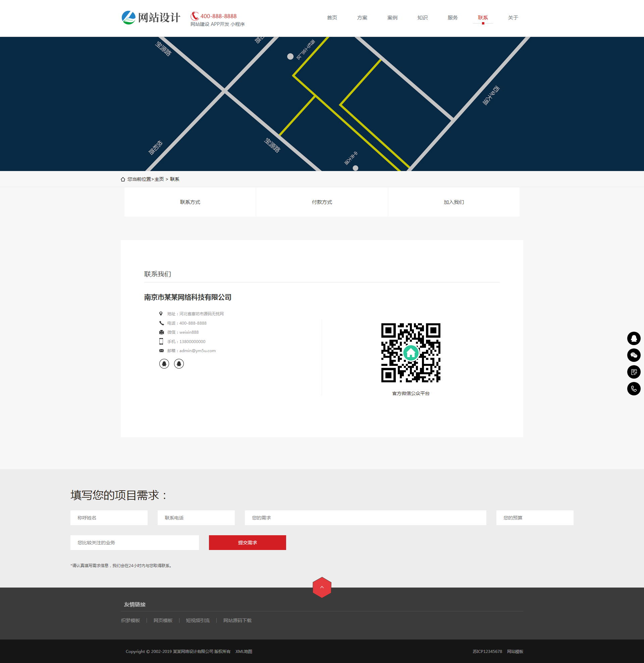This screenshot has width=644, height=663.
Task: Click the WeChat QR code image
Action: (411, 352)
